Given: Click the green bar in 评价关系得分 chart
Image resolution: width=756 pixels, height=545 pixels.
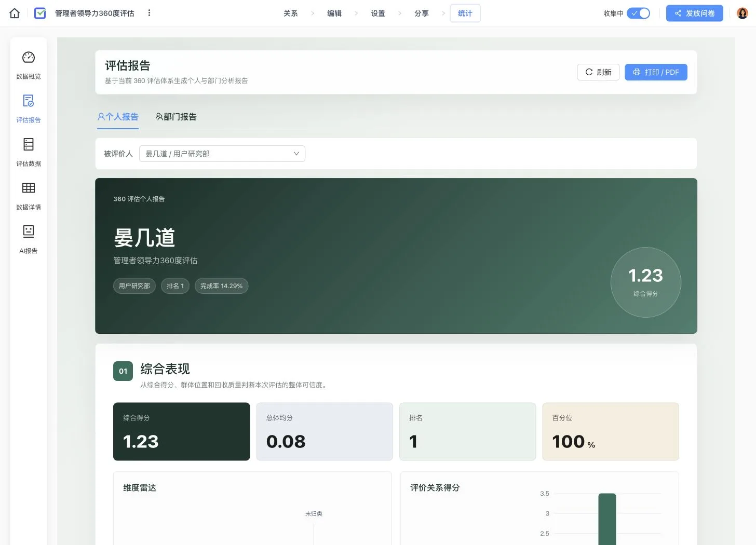Looking at the screenshot, I should pos(607,519).
